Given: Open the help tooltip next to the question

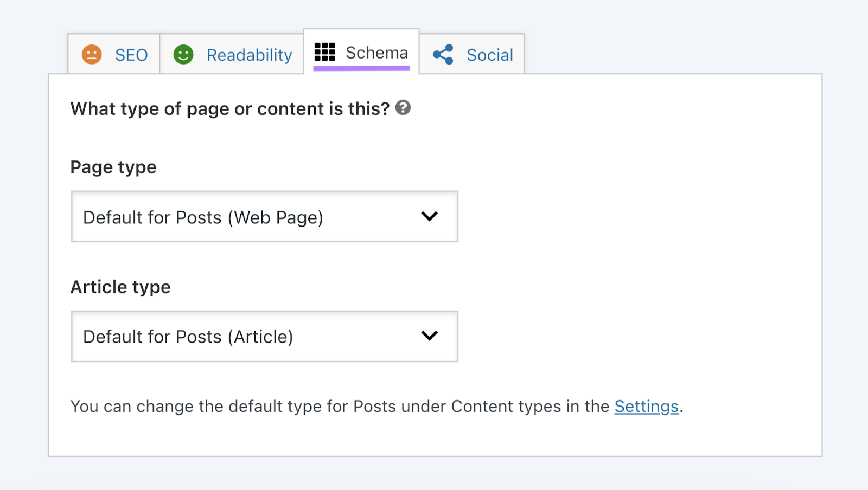Looking at the screenshot, I should coord(401,108).
